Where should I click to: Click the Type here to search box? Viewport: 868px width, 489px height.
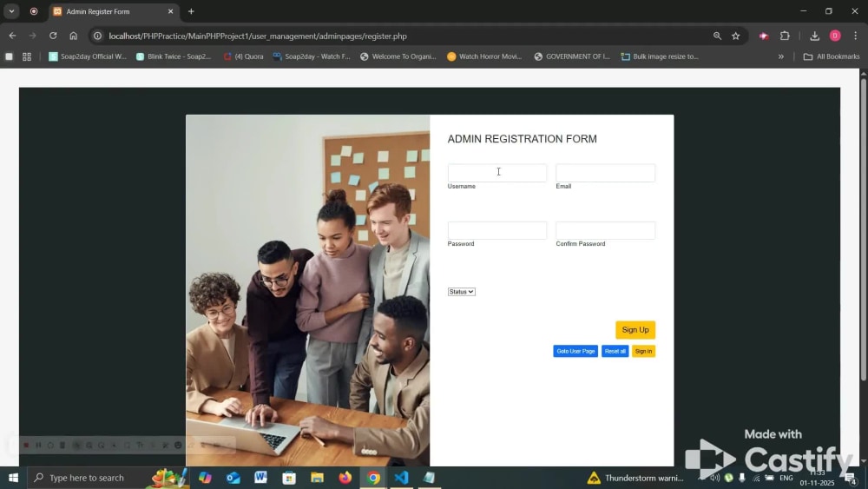[108, 478]
